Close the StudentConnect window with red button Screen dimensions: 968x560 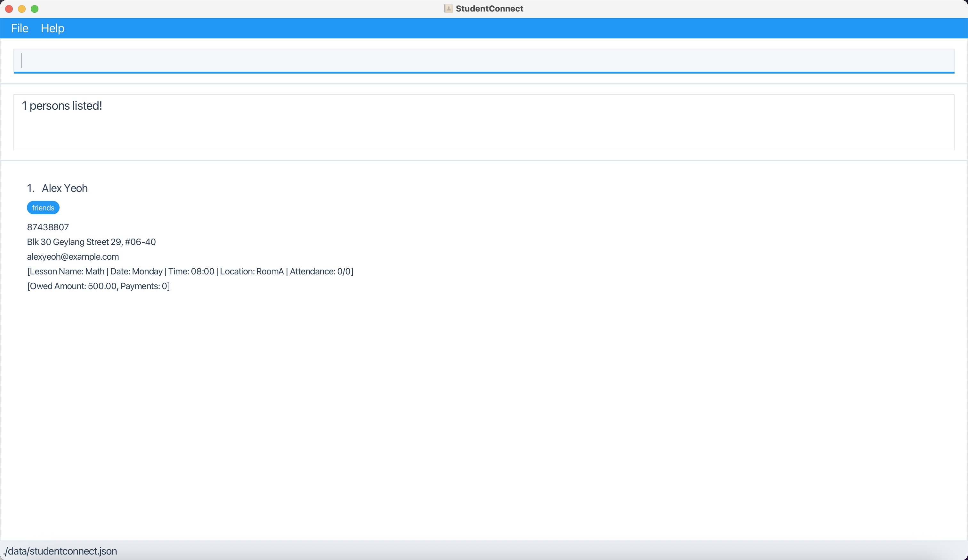click(9, 9)
